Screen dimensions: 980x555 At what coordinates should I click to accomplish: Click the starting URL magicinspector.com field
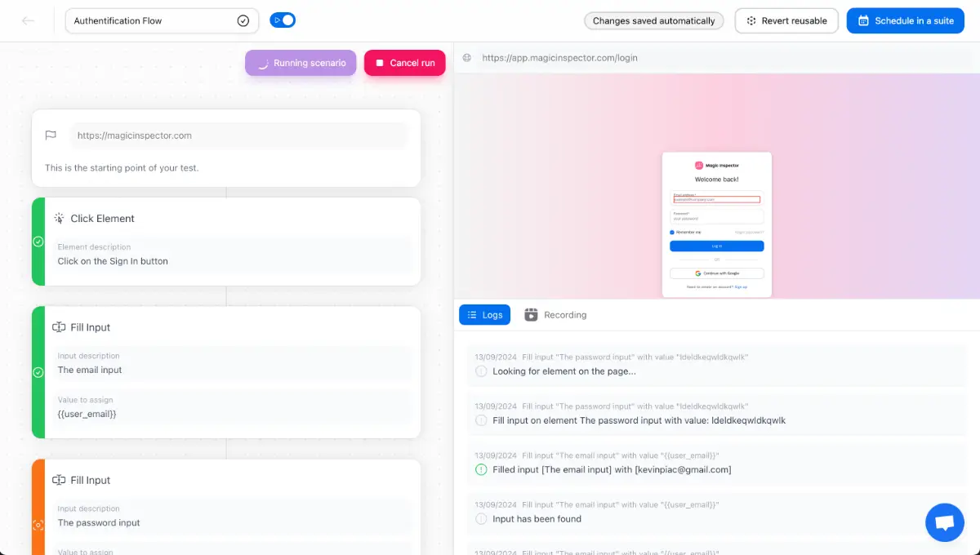point(238,135)
